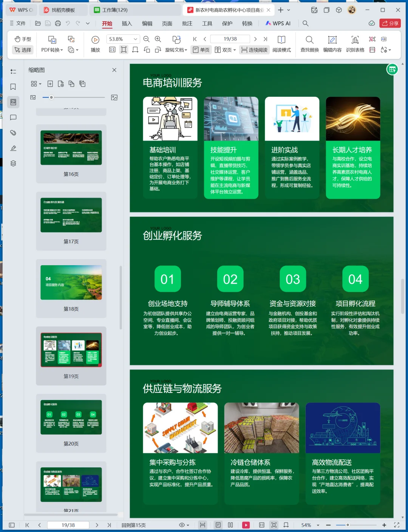Open reading mode (阅读模式)
This screenshot has width=408, height=532.
(281, 44)
